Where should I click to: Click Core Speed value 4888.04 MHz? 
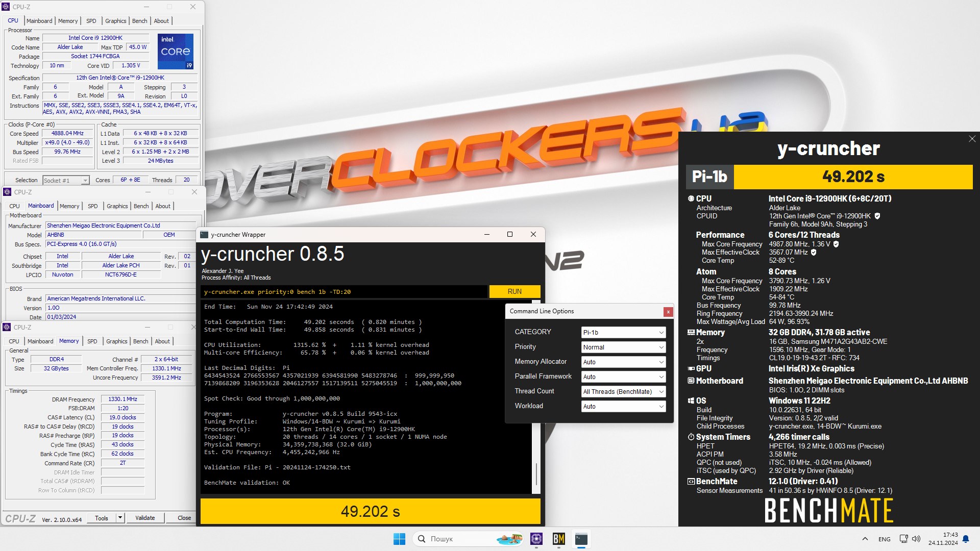(x=67, y=133)
